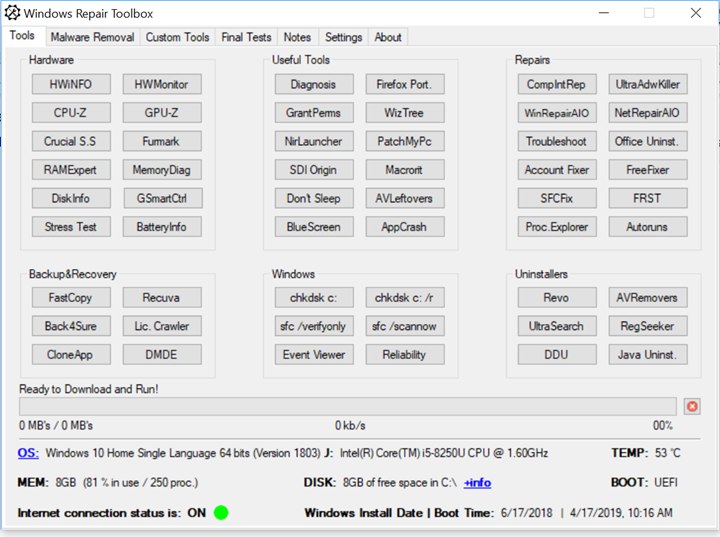Switch to the Settings tab
720x537 pixels.
[343, 37]
